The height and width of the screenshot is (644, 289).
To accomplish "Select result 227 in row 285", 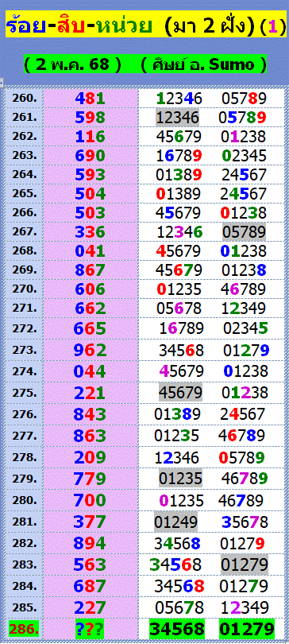I will coord(91,607).
